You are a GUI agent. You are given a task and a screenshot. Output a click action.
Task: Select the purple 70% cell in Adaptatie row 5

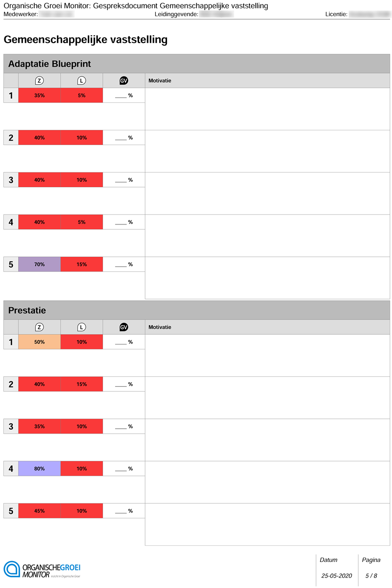(40, 264)
